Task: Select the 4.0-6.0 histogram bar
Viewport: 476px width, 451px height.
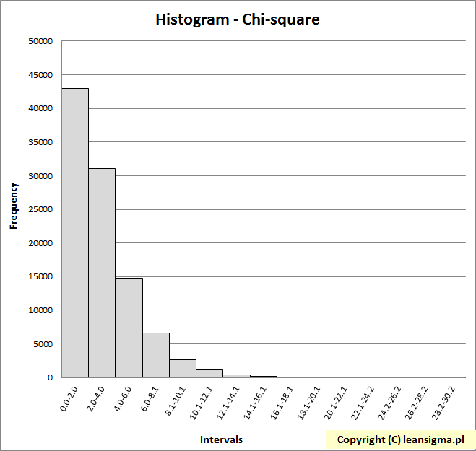Action: point(129,328)
